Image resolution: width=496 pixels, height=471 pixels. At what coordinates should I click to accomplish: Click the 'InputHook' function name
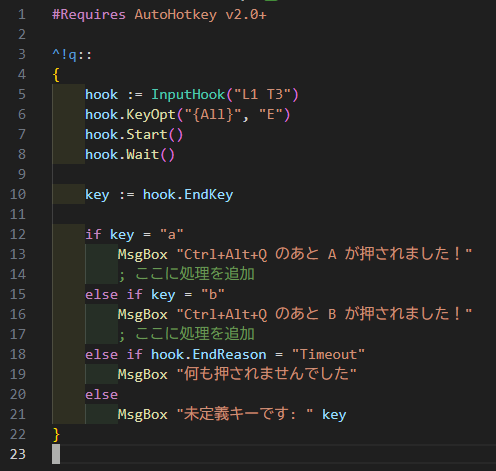tap(188, 95)
